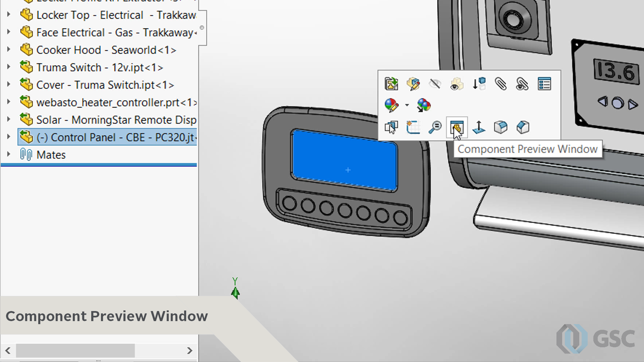Open Component Properties from the context toolbar

(544, 84)
